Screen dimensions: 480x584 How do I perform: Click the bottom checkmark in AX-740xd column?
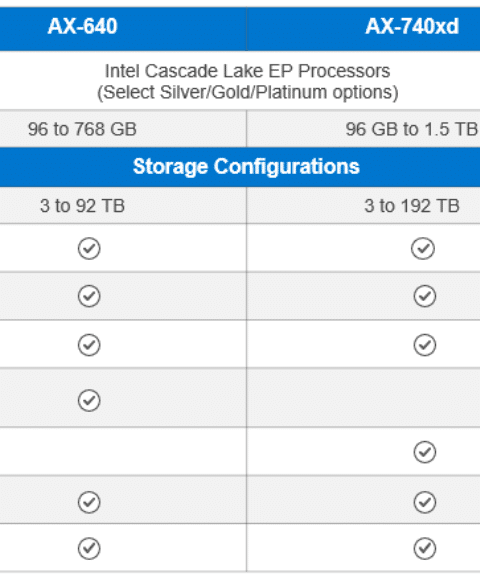pos(425,548)
